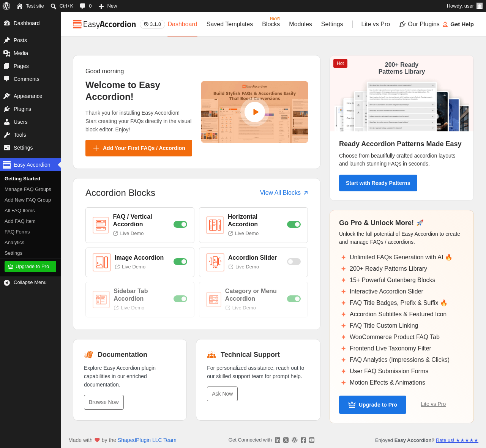Screen dimensions: 486x448
Task: Open Horizontal Accordion Live Demo link
Action: [x=243, y=233]
